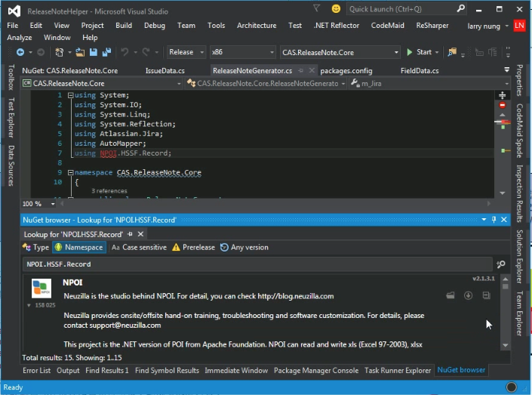Open the ReSharper menu
The width and height of the screenshot is (532, 395).
tap(432, 26)
